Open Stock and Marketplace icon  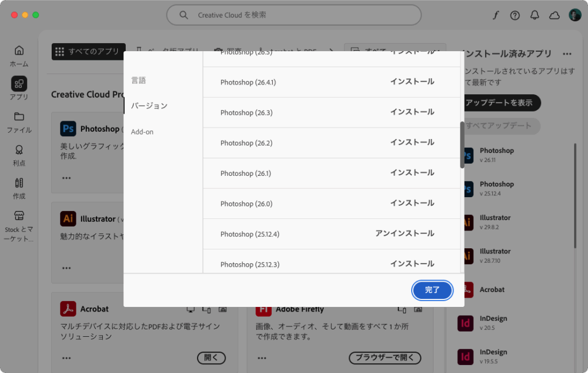(19, 216)
